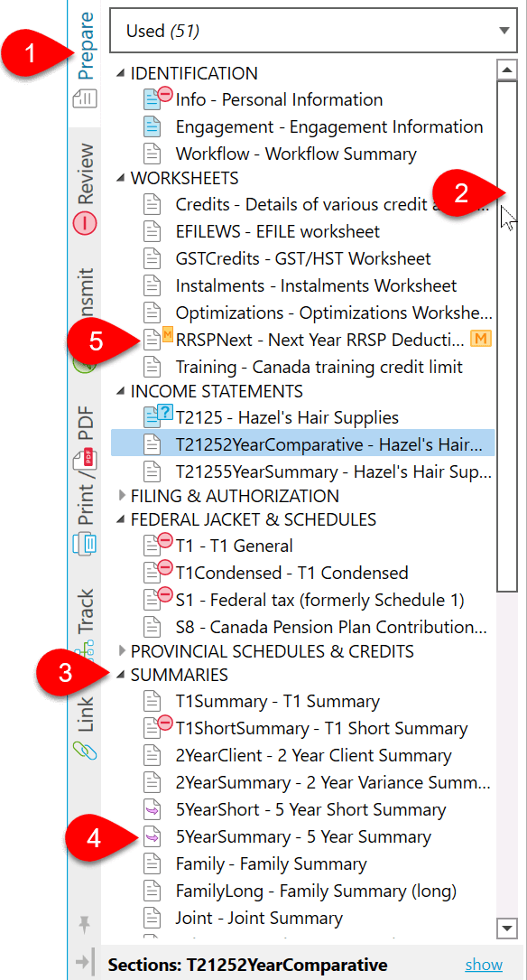Click the Instalments worksheet document icon
Viewport: 527px width, 980px height.
153,285
